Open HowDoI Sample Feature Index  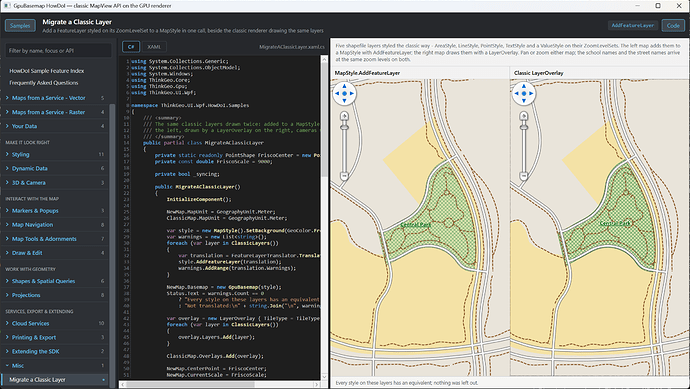pyautogui.click(x=47, y=70)
